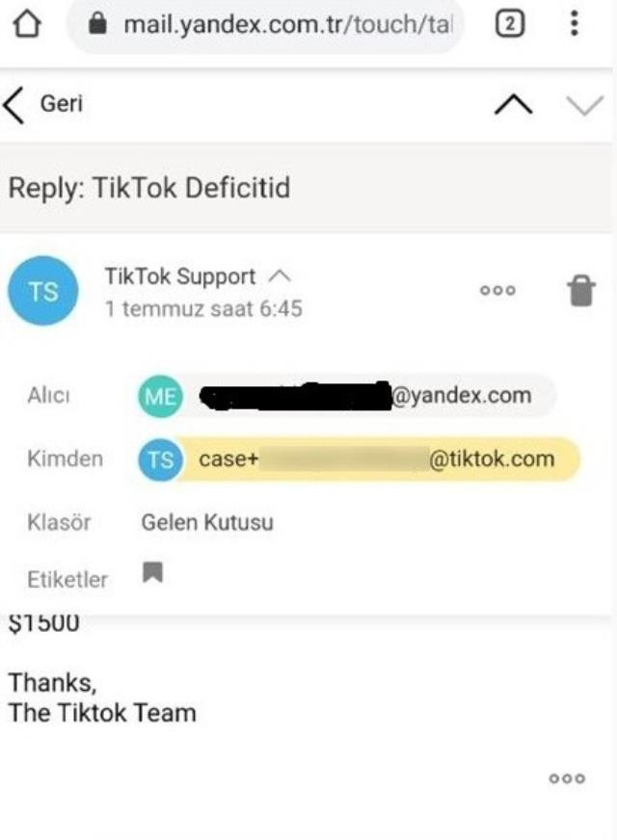Open bottom three-dot more options

tap(567, 778)
